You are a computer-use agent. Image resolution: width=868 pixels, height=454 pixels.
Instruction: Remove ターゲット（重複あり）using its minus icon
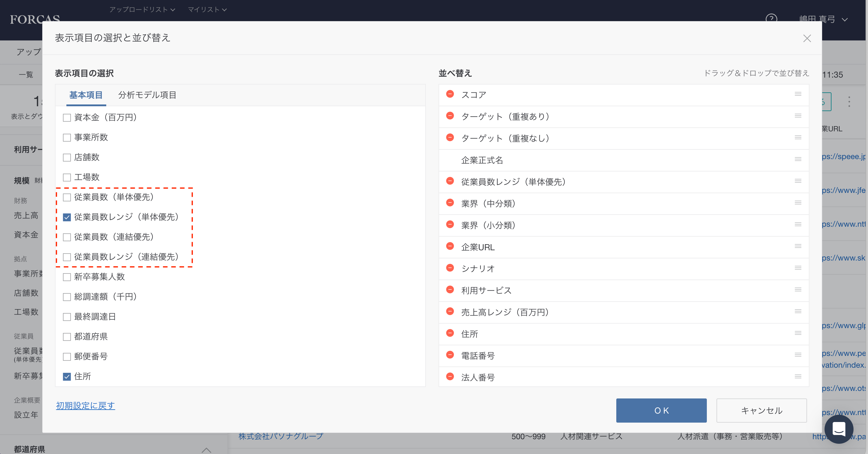(x=450, y=116)
